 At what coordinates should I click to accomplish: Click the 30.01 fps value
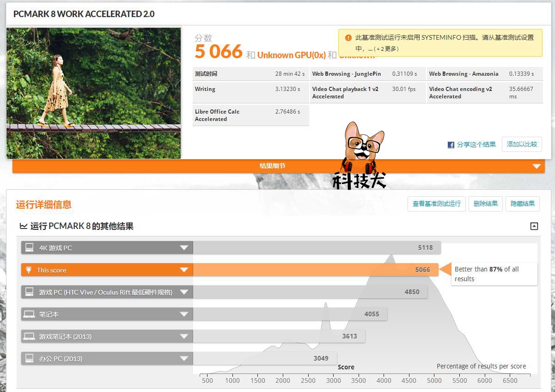(x=404, y=89)
